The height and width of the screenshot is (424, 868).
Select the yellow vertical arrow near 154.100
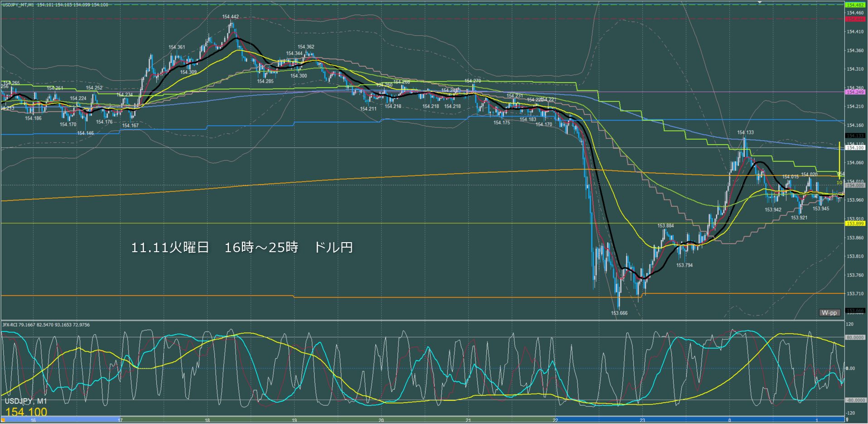click(839, 159)
